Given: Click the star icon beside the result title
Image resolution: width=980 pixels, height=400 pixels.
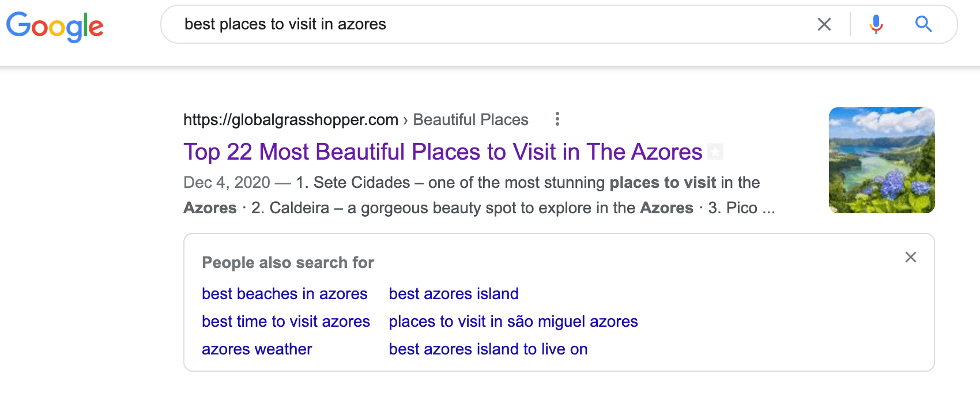Looking at the screenshot, I should coord(715,152).
